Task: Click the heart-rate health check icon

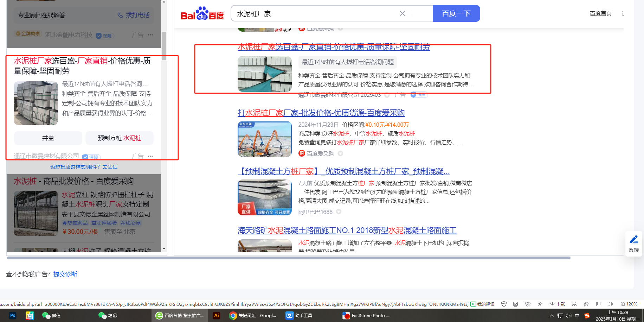Action: (528, 304)
